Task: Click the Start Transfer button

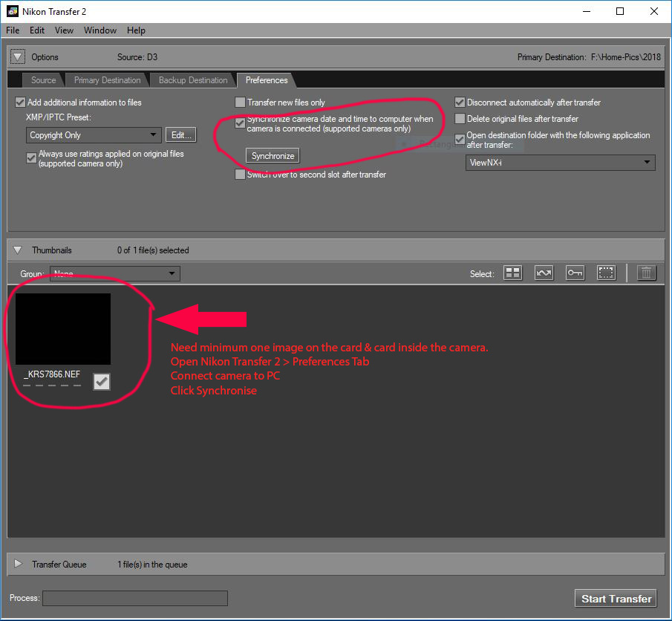Action: tap(616, 598)
